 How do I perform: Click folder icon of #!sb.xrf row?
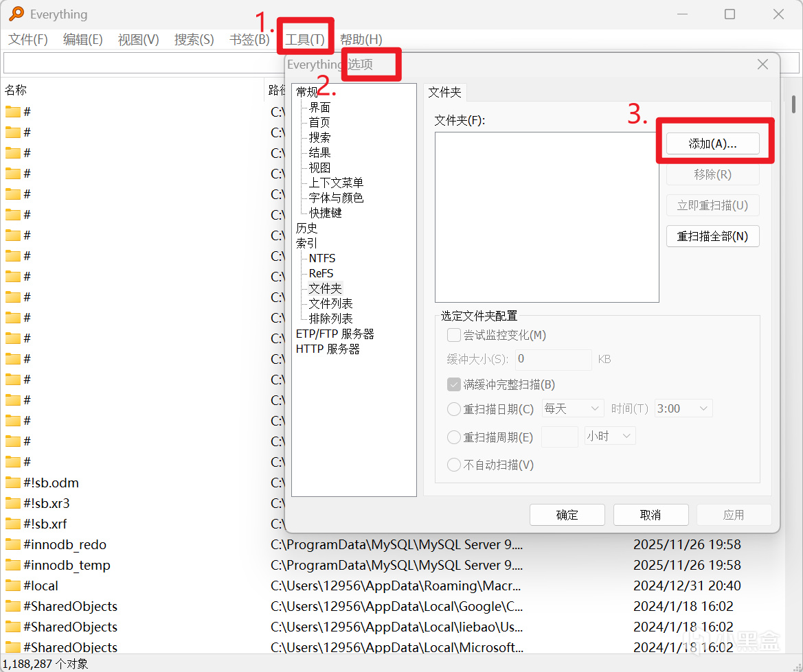pos(13,524)
